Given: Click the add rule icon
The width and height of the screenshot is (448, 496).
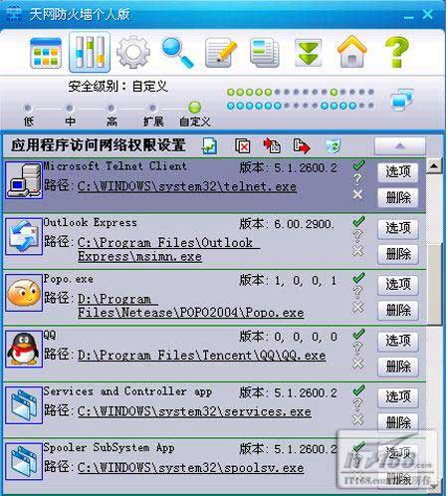Looking at the screenshot, I should (x=210, y=145).
